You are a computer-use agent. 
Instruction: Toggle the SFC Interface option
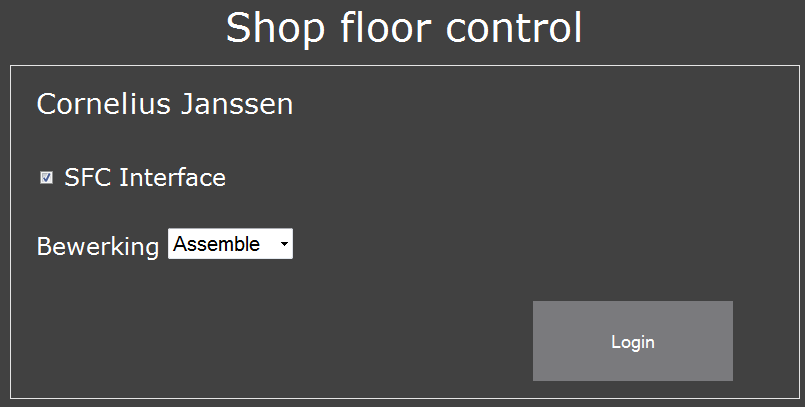coord(46,178)
